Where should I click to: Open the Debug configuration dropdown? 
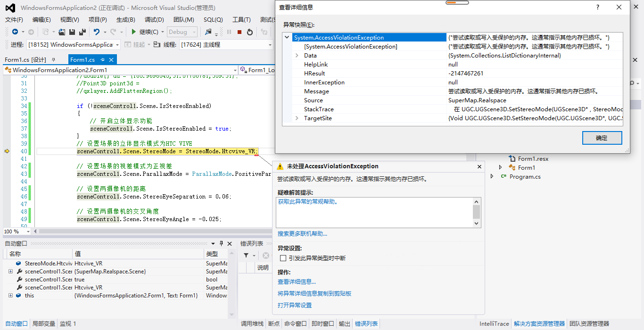(193, 32)
